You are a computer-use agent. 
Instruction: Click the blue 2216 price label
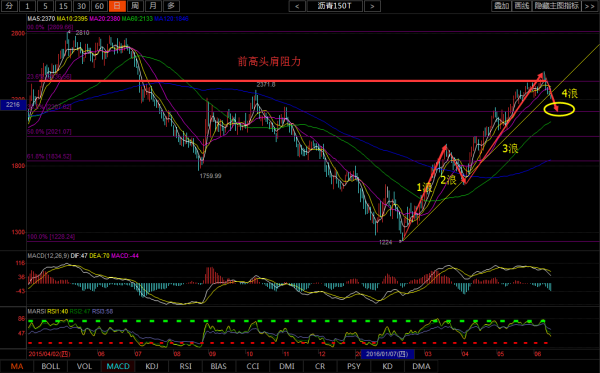click(x=13, y=104)
